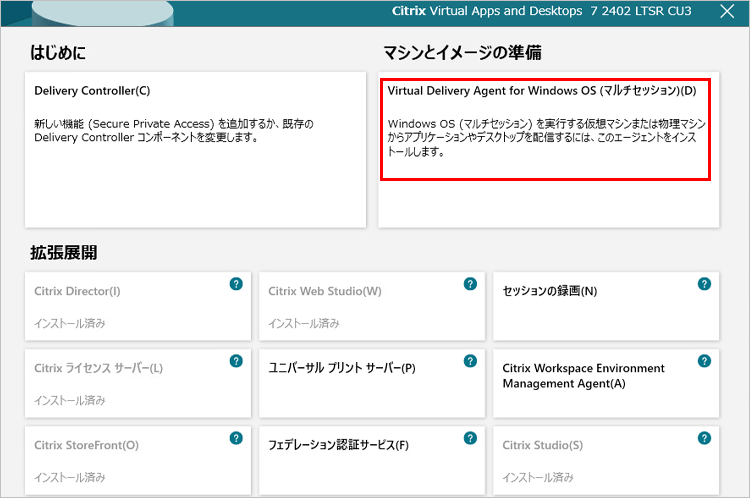Screen dimensions: 750x498
Task: Open help for フェデレーション認証サービス tile
Action: (x=470, y=438)
